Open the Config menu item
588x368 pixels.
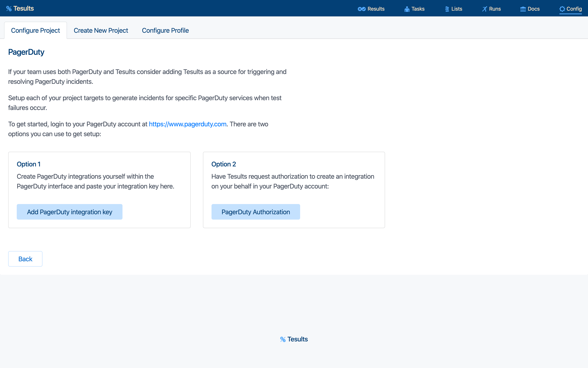coord(570,9)
